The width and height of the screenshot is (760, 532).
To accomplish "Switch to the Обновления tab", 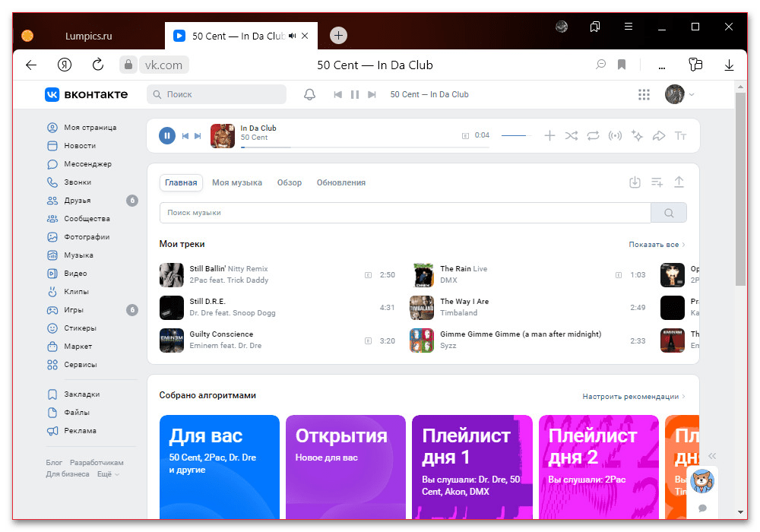I will pos(341,182).
